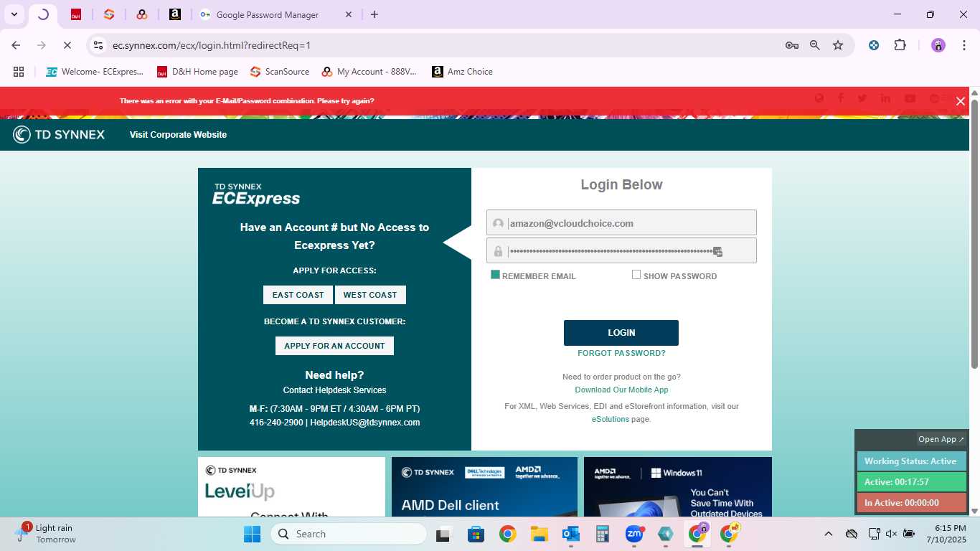Open the apps grid in bookmarks bar

click(19, 72)
